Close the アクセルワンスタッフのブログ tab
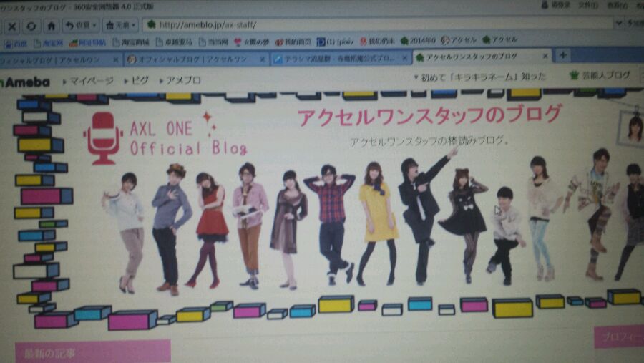Image resolution: width=644 pixels, height=363 pixels. [x=545, y=56]
